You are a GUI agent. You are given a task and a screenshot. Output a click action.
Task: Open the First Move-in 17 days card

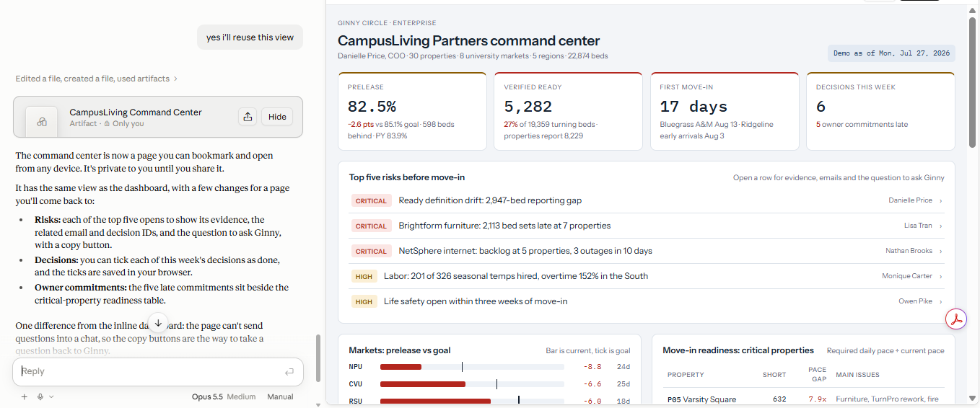click(x=724, y=111)
